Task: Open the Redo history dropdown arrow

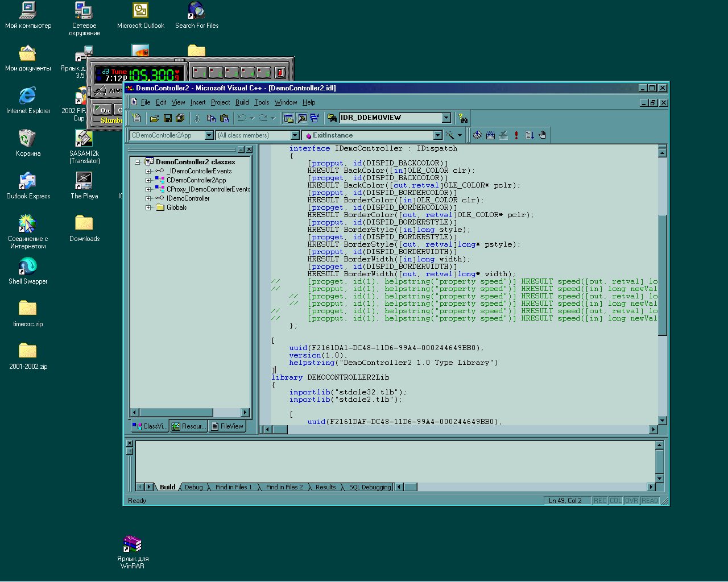Action: point(272,118)
